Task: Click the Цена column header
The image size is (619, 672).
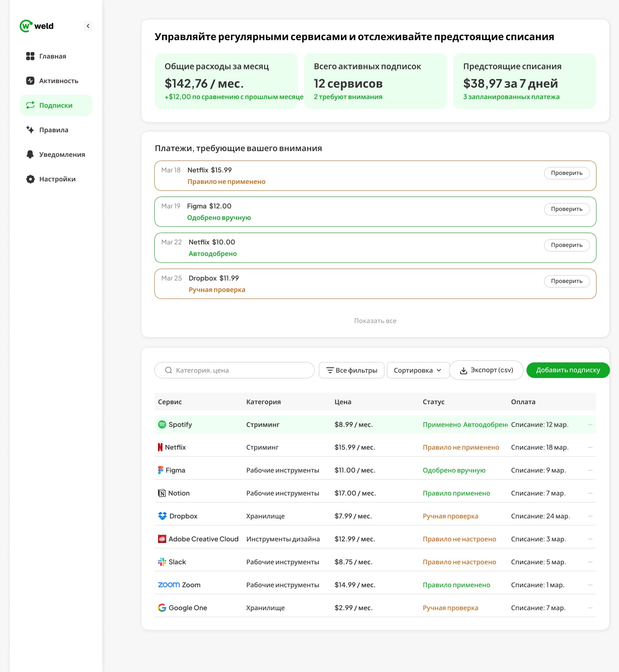Action: [343, 402]
